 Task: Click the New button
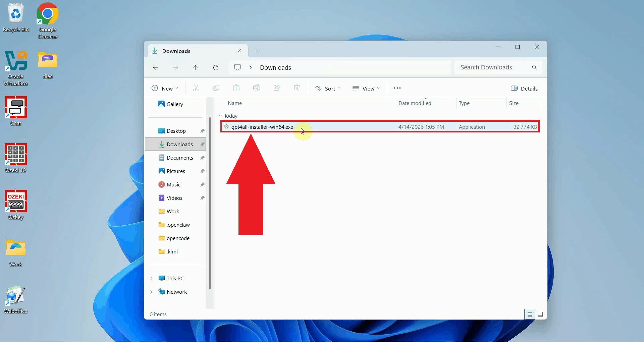[x=165, y=89]
